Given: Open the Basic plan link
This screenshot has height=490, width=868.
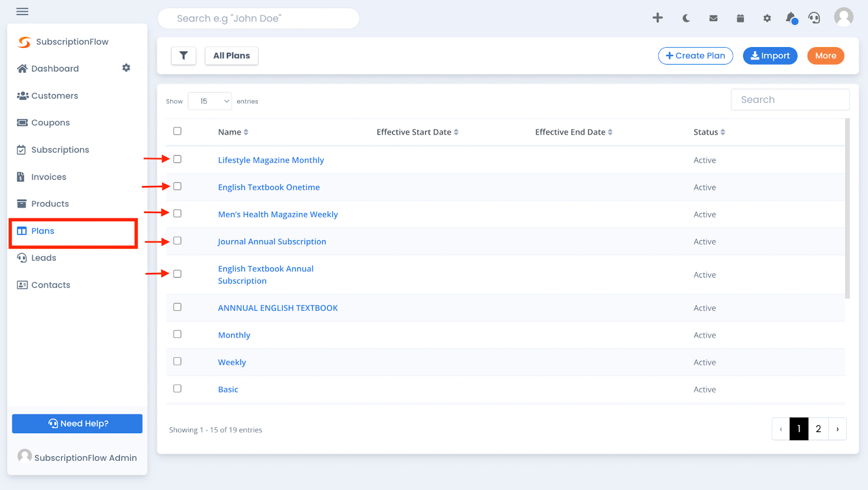Looking at the screenshot, I should (x=228, y=389).
